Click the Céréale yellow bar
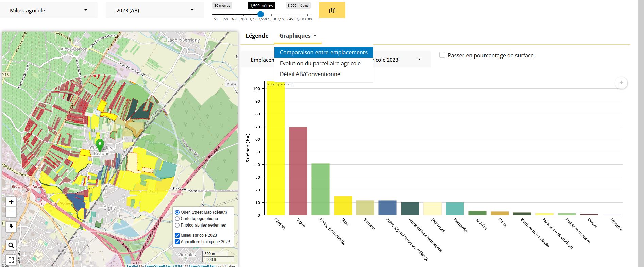 (275, 148)
